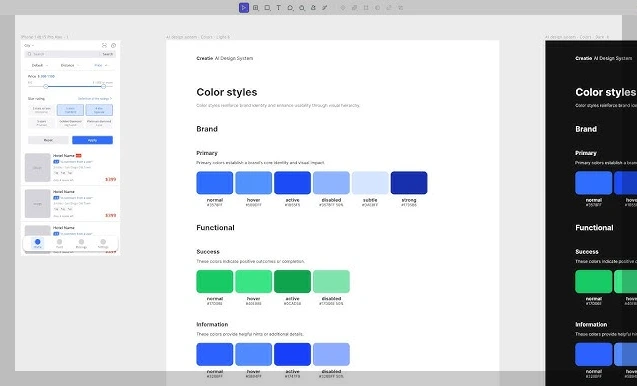
Task: Click the magnifier icon in mockup search field
Action: [29, 54]
